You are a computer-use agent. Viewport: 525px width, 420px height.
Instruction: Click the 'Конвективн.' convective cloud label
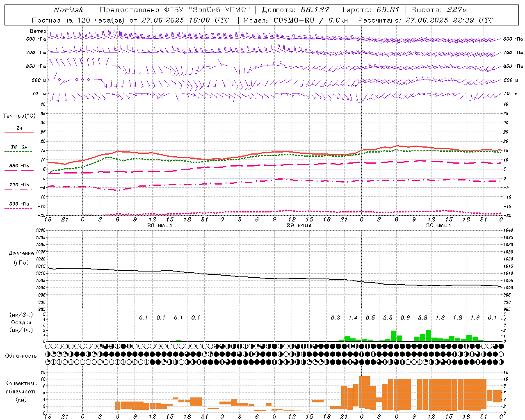[x=21, y=383]
